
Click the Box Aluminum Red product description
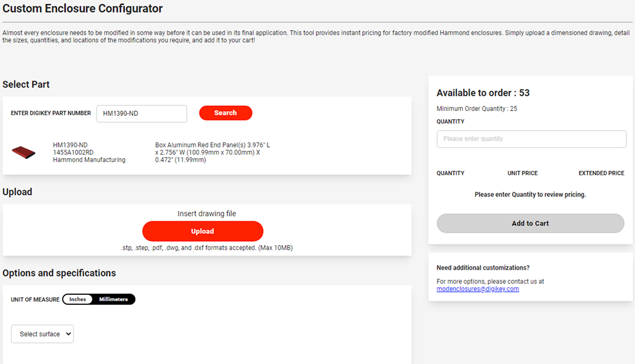tap(213, 152)
